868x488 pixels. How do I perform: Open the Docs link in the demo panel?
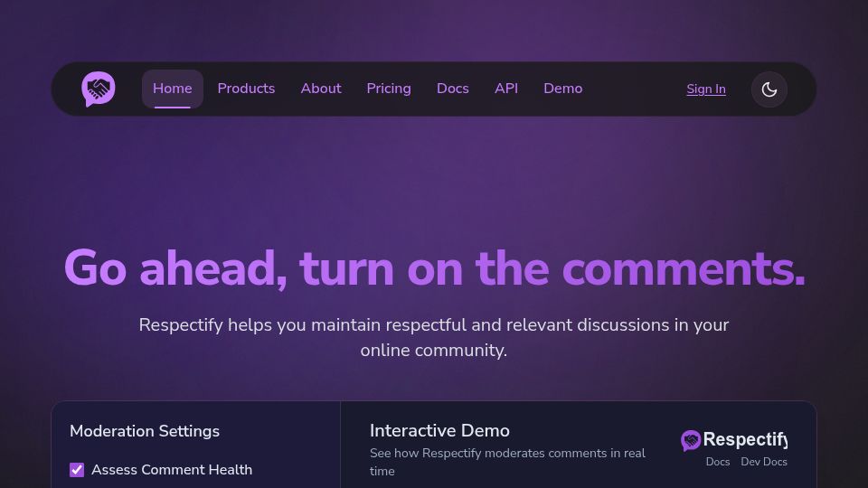point(717,462)
